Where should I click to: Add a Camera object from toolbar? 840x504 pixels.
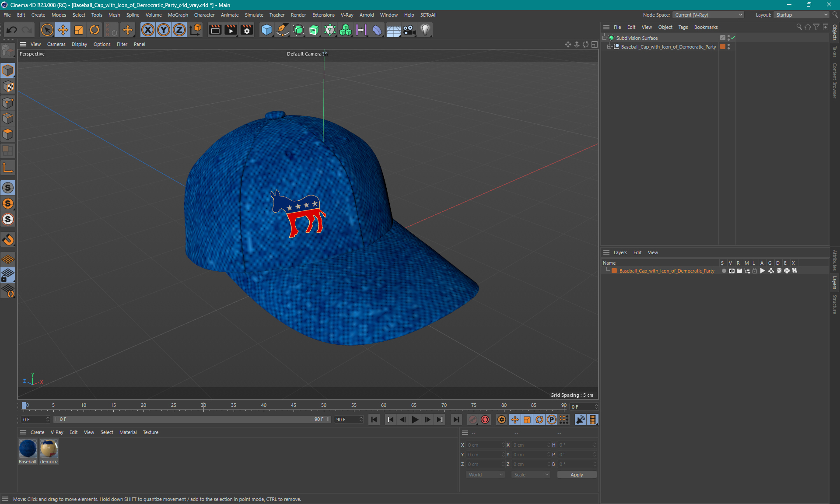pyautogui.click(x=409, y=30)
